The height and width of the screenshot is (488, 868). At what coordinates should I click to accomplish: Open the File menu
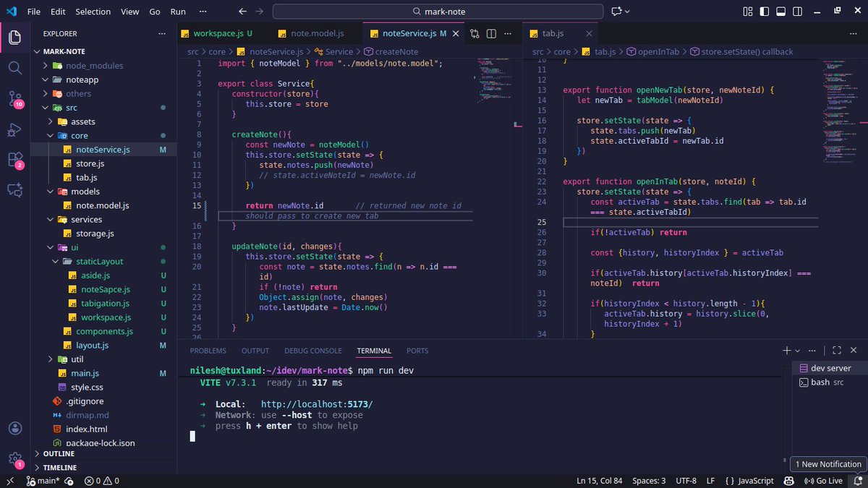click(x=34, y=12)
